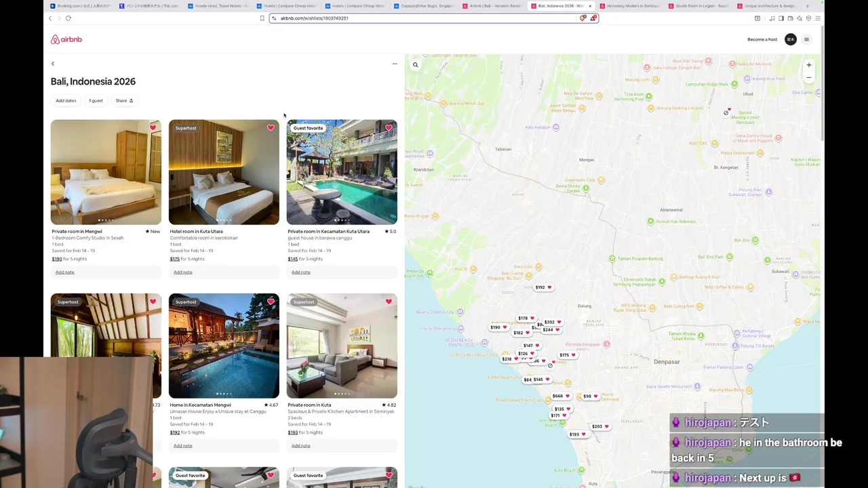Unsave Private room in Mengwi via heart
This screenshot has width=868, height=488.
[x=153, y=128]
